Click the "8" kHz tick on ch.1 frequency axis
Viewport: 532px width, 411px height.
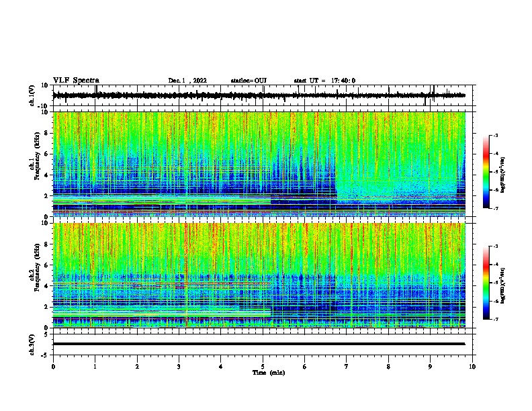coord(48,133)
